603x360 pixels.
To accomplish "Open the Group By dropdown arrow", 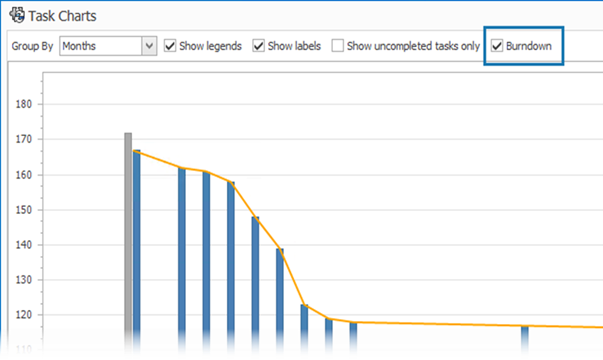I will click(x=149, y=46).
